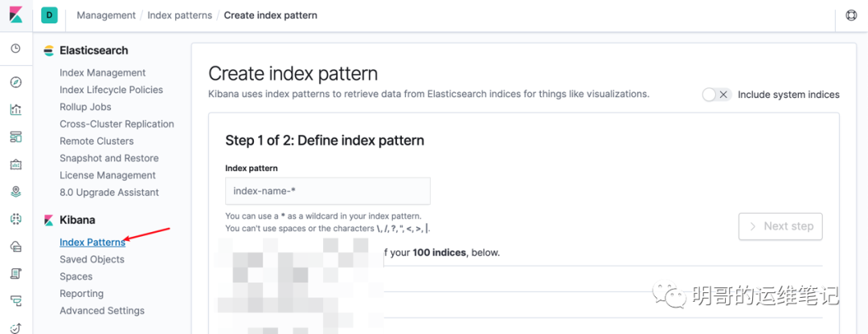Open Index Management in Elasticsearch section
868x334 pixels.
pyautogui.click(x=102, y=72)
